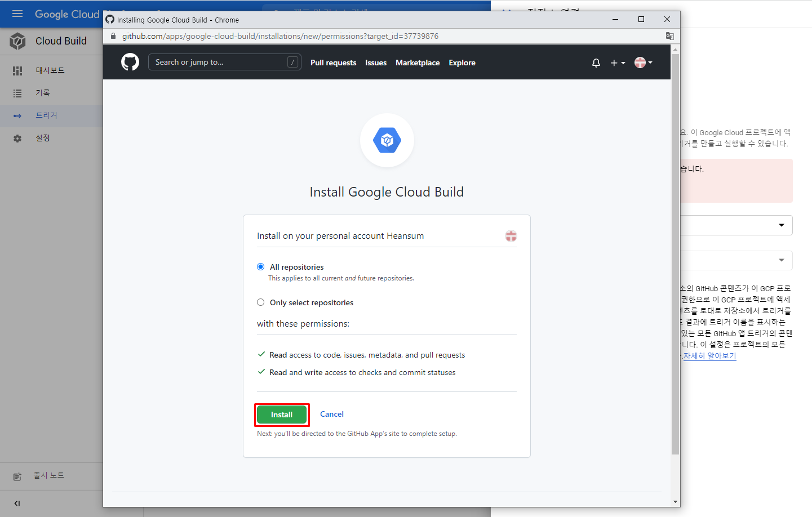Select the All repositories radio option
The width and height of the screenshot is (812, 517).
pyautogui.click(x=260, y=267)
